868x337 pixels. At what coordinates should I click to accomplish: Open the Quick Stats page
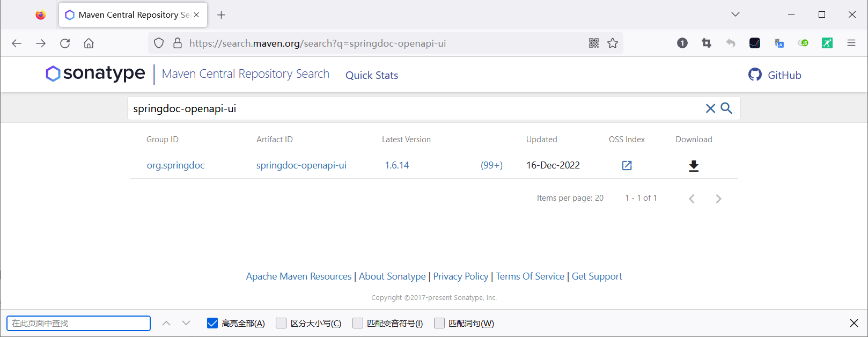pos(372,76)
